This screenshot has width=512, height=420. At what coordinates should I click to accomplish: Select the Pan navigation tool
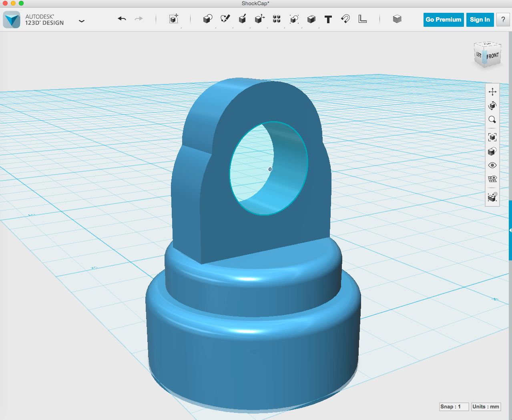492,92
